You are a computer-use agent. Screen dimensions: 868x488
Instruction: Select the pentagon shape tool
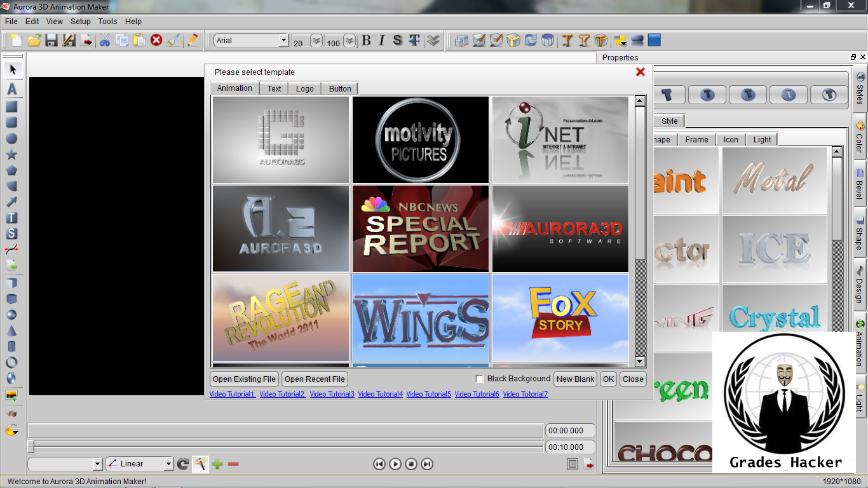[11, 170]
